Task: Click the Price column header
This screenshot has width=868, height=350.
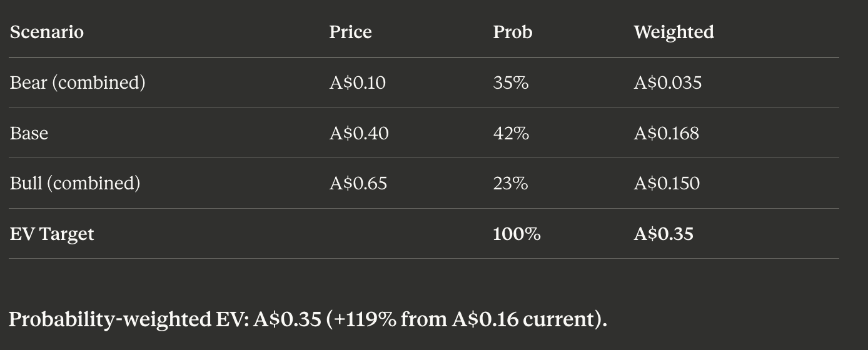Action: coord(350,32)
